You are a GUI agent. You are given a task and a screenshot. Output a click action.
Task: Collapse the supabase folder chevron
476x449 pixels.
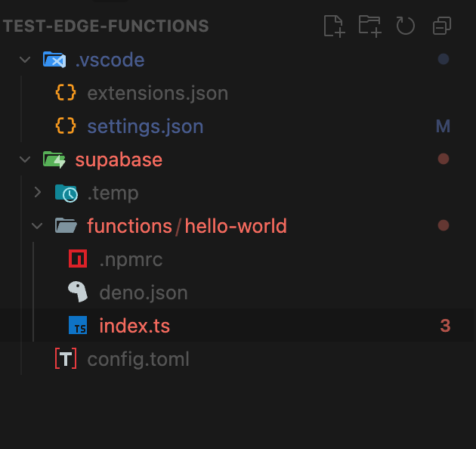coord(26,159)
